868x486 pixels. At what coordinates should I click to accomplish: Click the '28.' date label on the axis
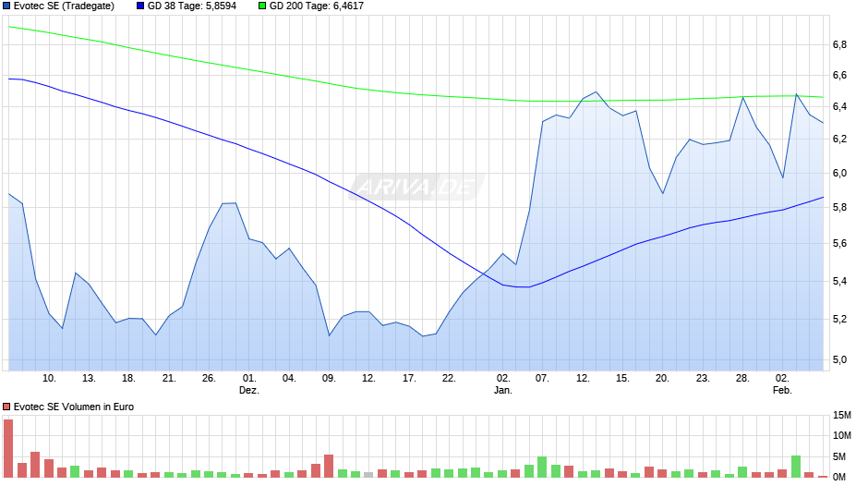(x=742, y=378)
